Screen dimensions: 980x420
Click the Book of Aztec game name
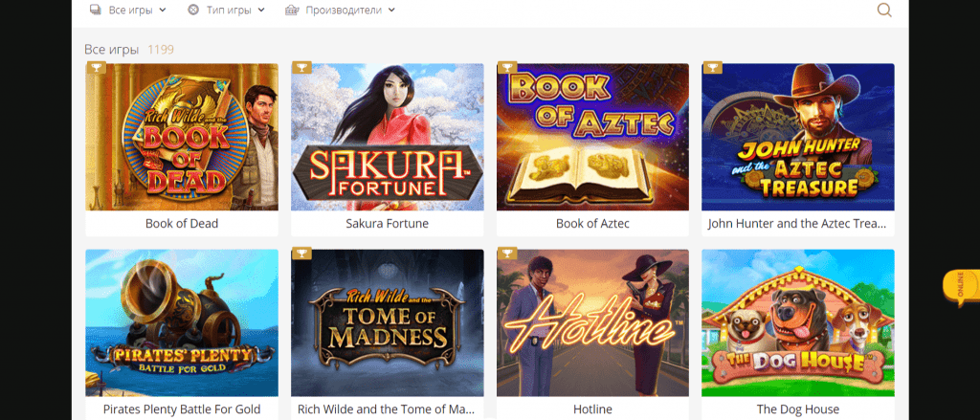592,223
